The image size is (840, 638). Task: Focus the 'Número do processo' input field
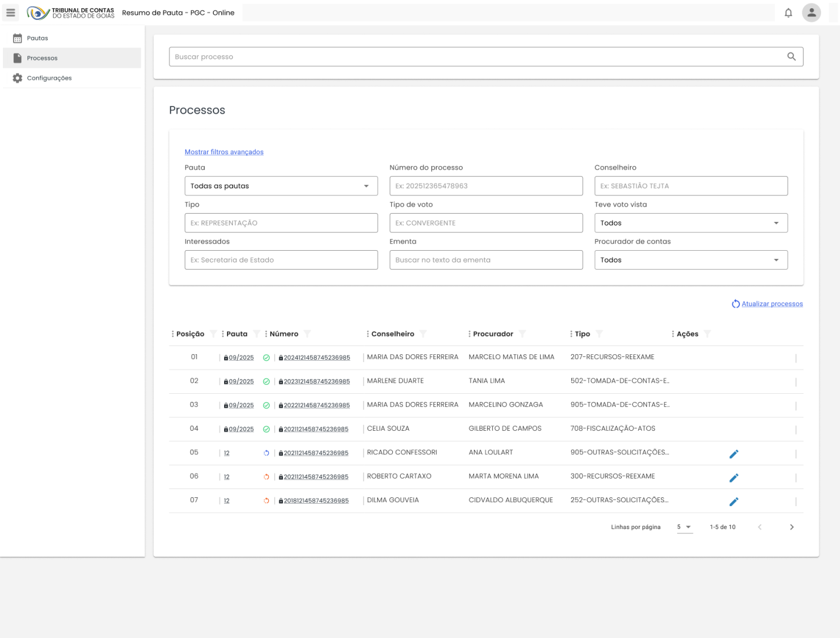click(485, 186)
